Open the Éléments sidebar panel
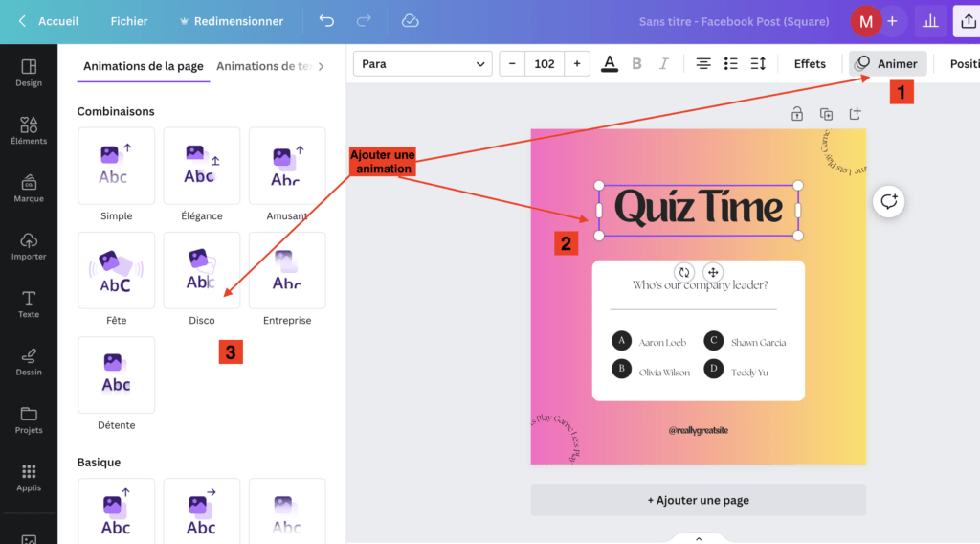This screenshot has width=980, height=544. point(29,130)
